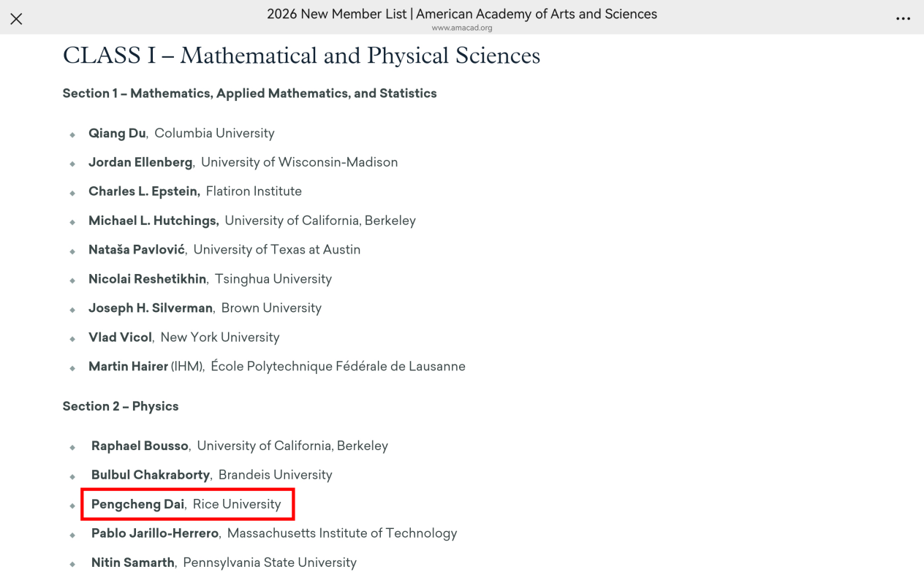Select Nataša Pavlović list item
This screenshot has width=924, height=583.
[x=224, y=250]
